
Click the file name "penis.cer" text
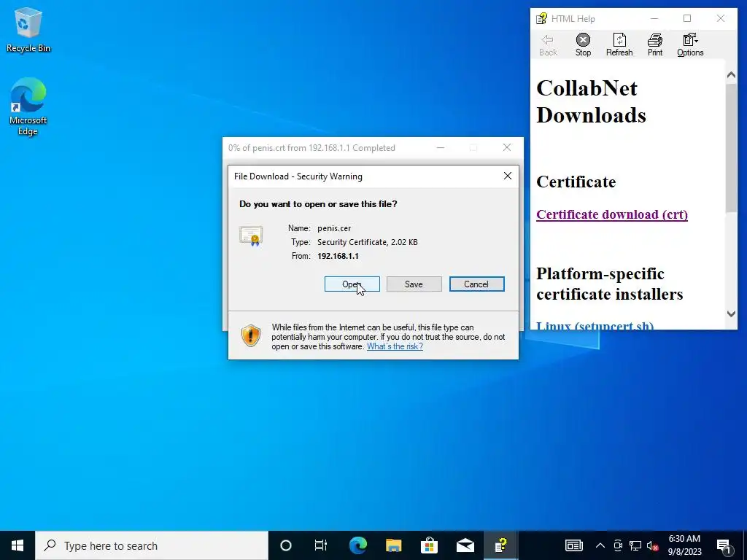point(334,228)
